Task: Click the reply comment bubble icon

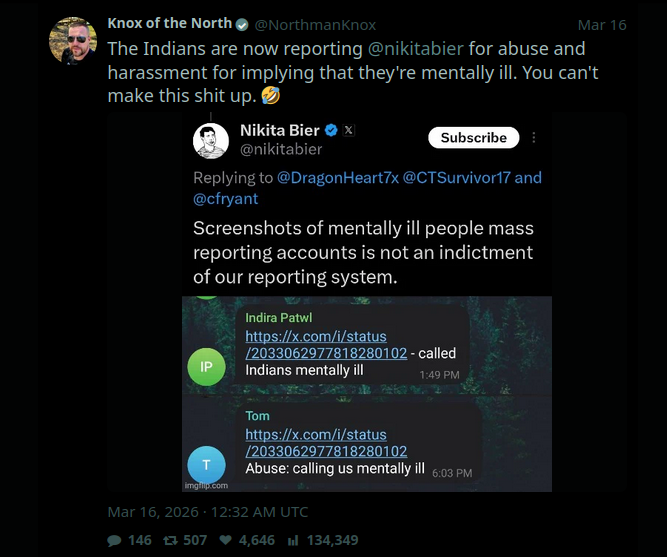Action: (x=115, y=540)
